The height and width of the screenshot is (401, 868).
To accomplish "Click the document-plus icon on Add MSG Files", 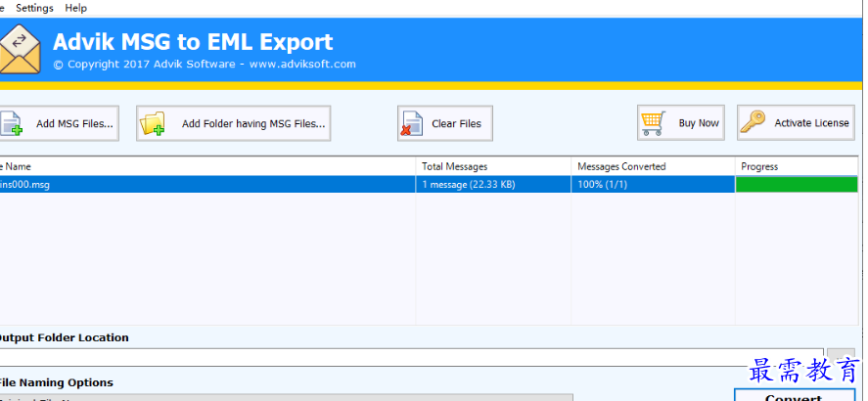I will pos(11,124).
